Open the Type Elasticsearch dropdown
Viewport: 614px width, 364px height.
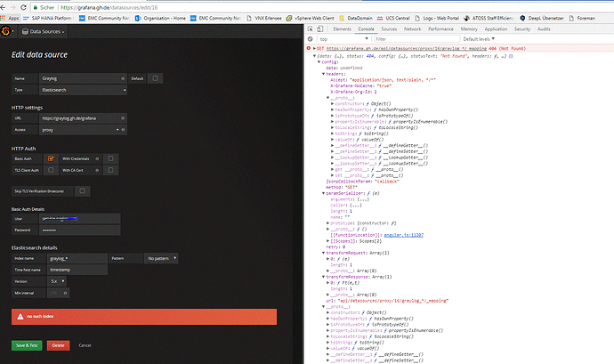point(83,90)
